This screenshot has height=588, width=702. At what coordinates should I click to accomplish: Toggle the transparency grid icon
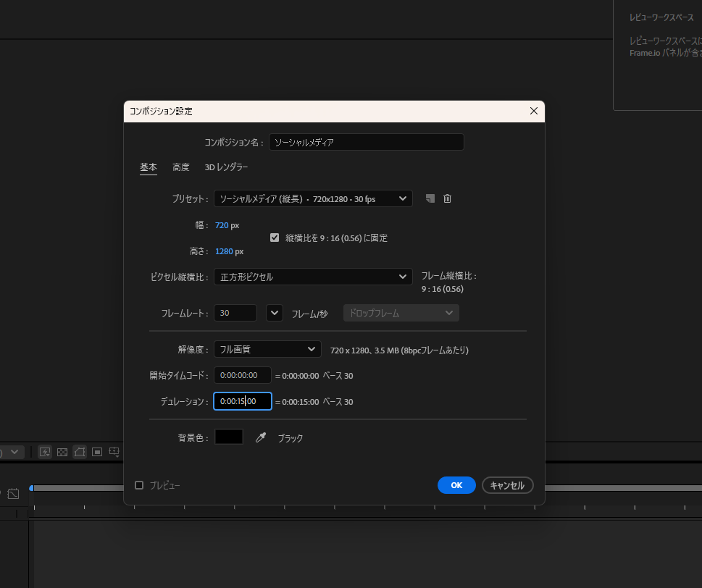tap(62, 452)
